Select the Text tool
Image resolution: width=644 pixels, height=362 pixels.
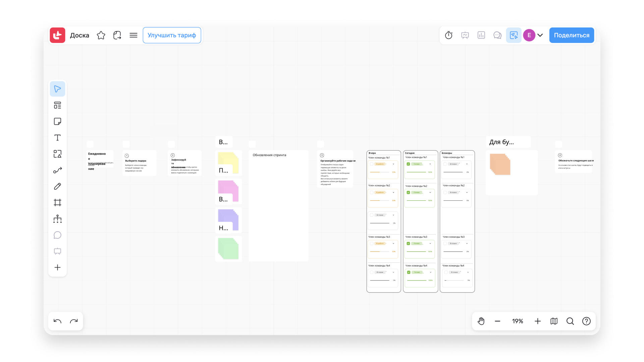[x=58, y=138]
